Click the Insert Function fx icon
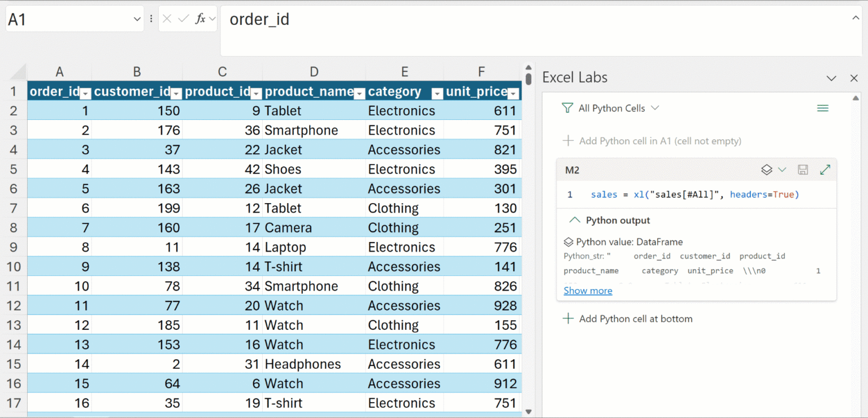The width and height of the screenshot is (868, 418). [x=200, y=19]
